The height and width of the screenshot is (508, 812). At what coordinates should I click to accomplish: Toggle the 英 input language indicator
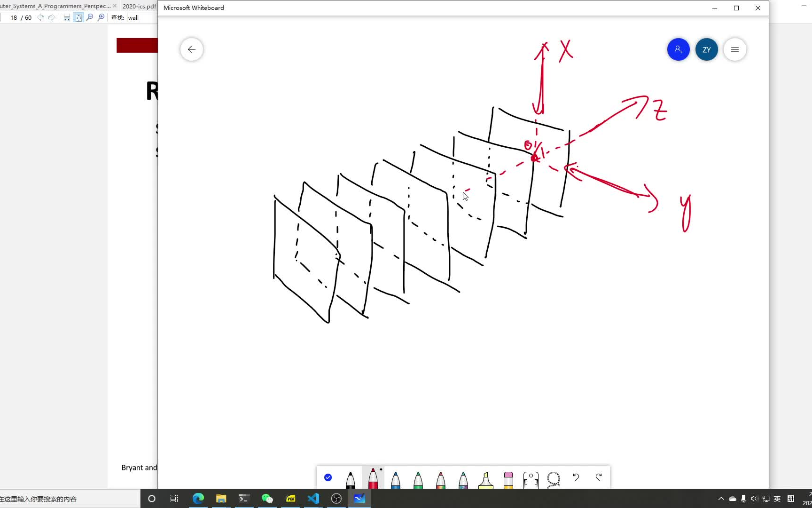click(777, 499)
